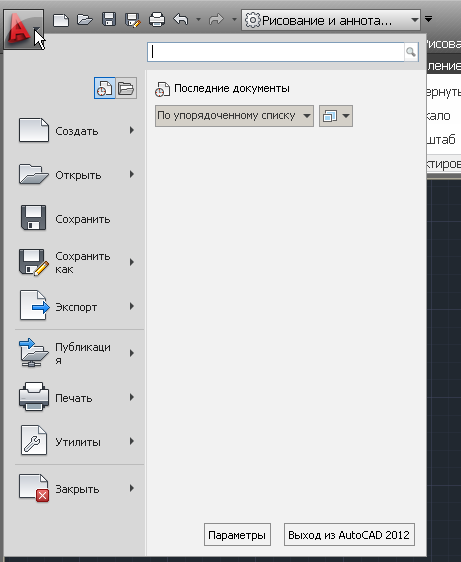The height and width of the screenshot is (562, 461).
Task: Select the Закрыть menu entry
Action: (77, 489)
